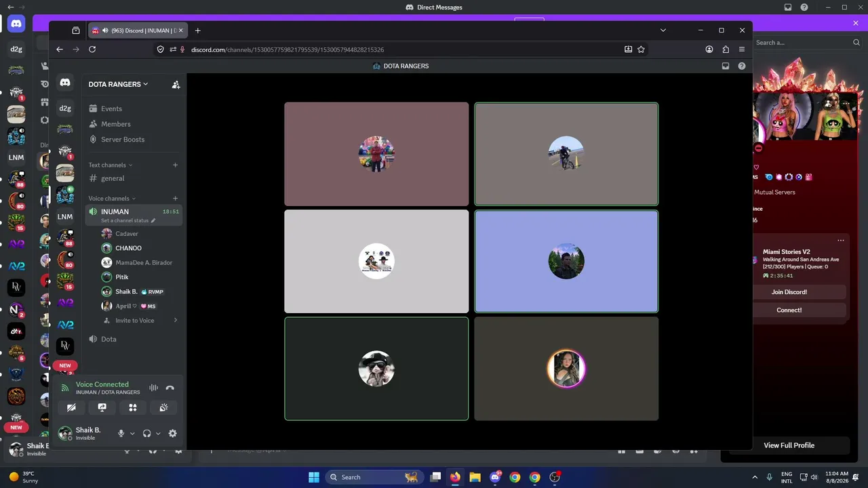868x488 pixels.
Task: Open a new browser tab
Action: point(197,30)
